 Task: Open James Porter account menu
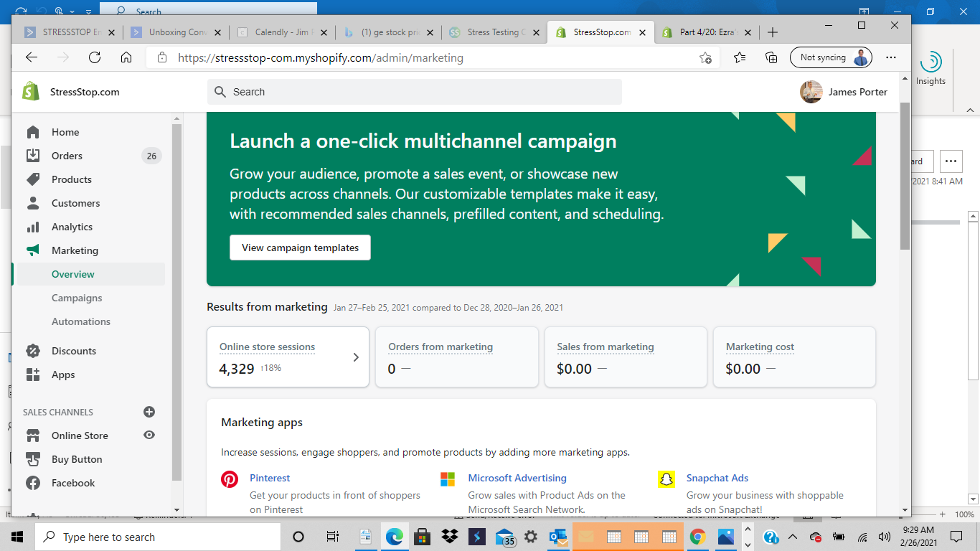click(844, 92)
